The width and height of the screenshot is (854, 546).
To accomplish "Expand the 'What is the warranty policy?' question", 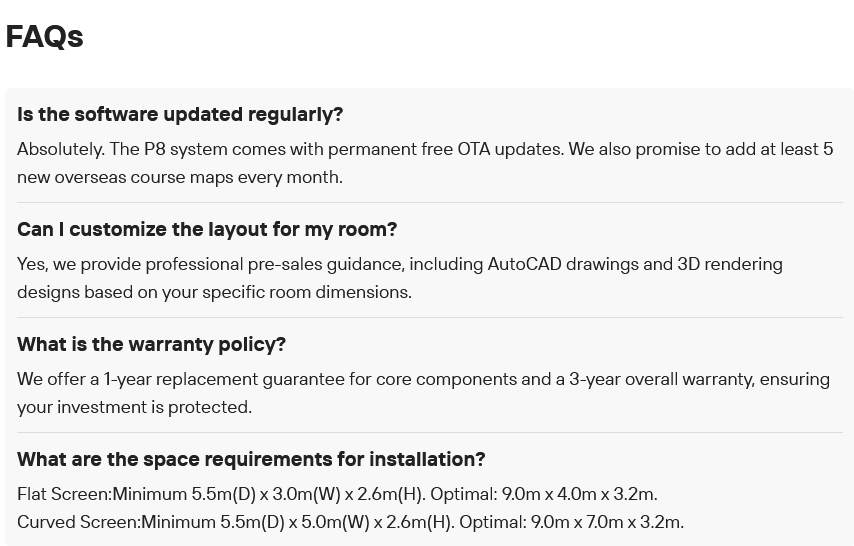I will (x=151, y=344).
